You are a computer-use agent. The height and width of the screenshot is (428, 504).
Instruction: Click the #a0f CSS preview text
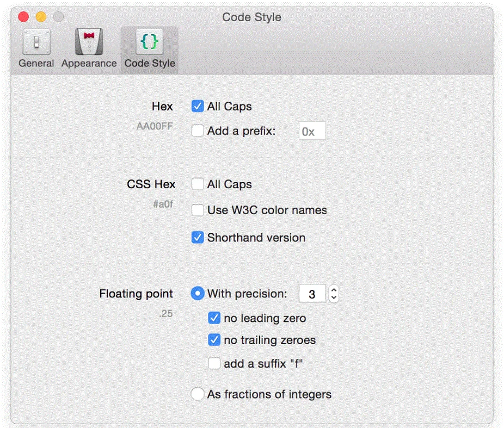163,204
